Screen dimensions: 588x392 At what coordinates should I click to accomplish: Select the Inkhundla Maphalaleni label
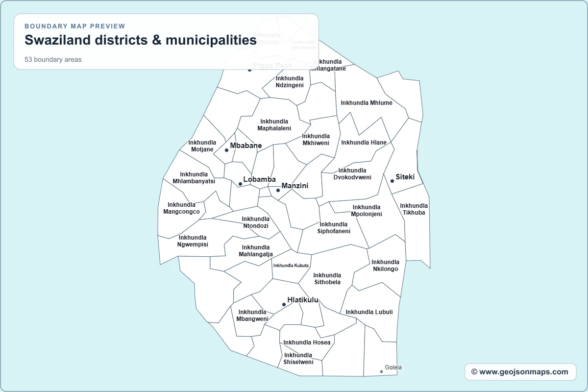click(274, 125)
